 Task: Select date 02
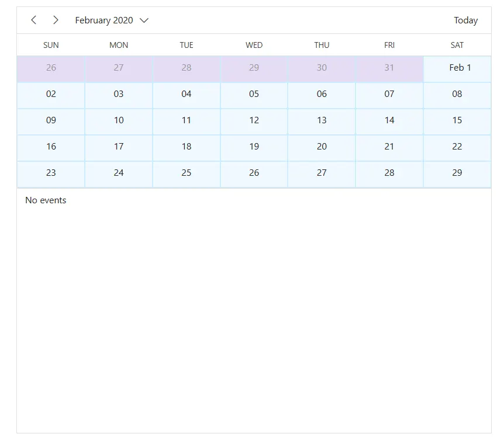(x=51, y=95)
